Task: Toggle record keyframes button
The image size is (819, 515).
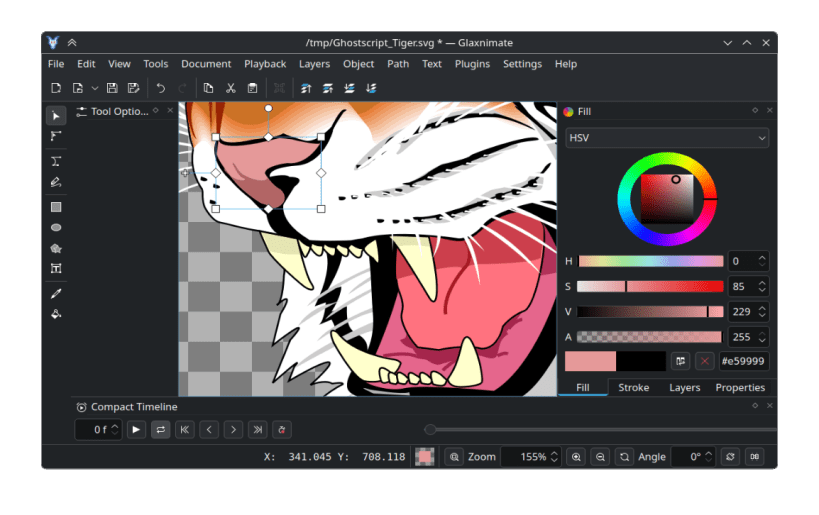Action: point(282,430)
